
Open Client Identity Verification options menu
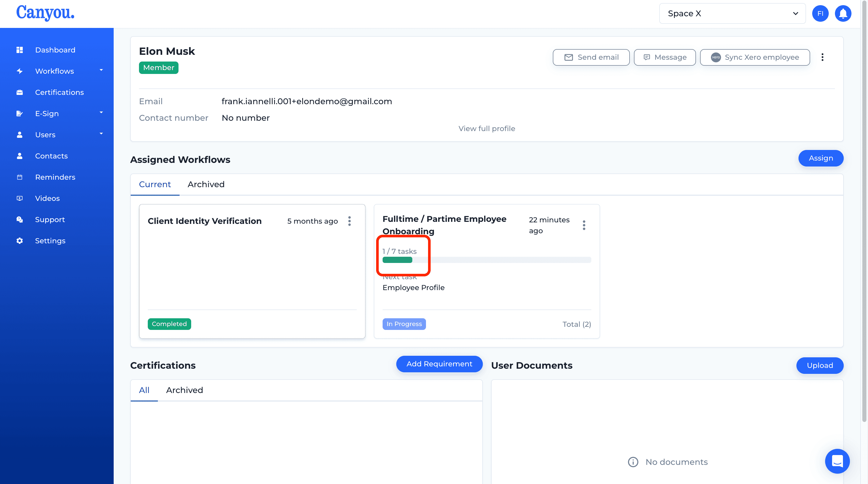(x=350, y=221)
